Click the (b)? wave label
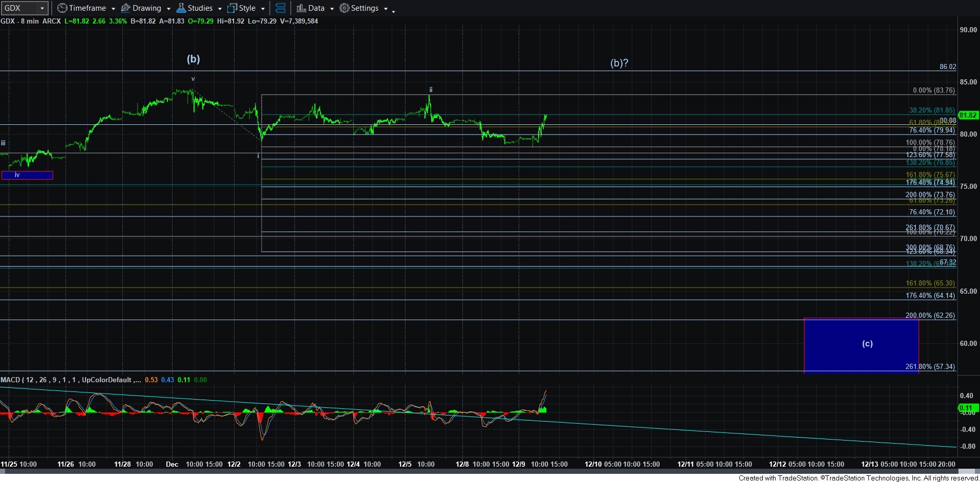 click(x=619, y=63)
